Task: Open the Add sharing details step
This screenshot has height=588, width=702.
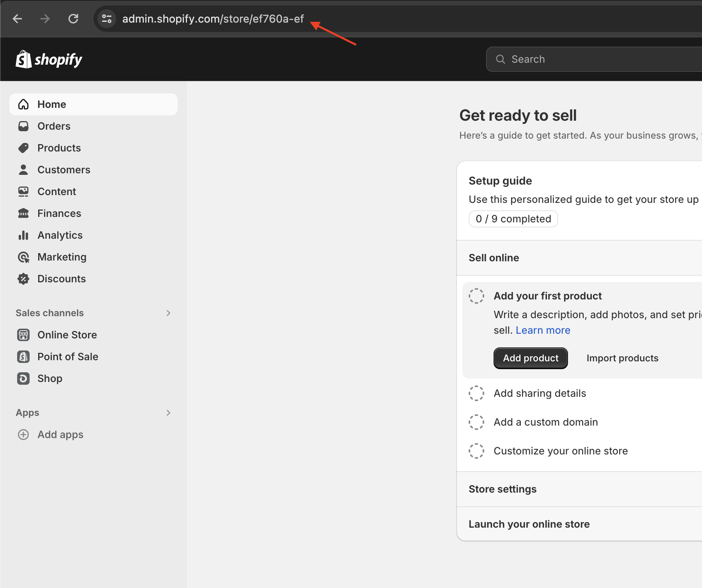Action: coord(540,393)
